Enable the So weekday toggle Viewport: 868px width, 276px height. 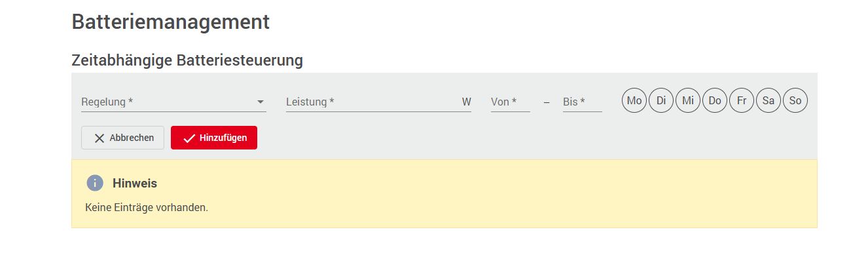(x=795, y=101)
